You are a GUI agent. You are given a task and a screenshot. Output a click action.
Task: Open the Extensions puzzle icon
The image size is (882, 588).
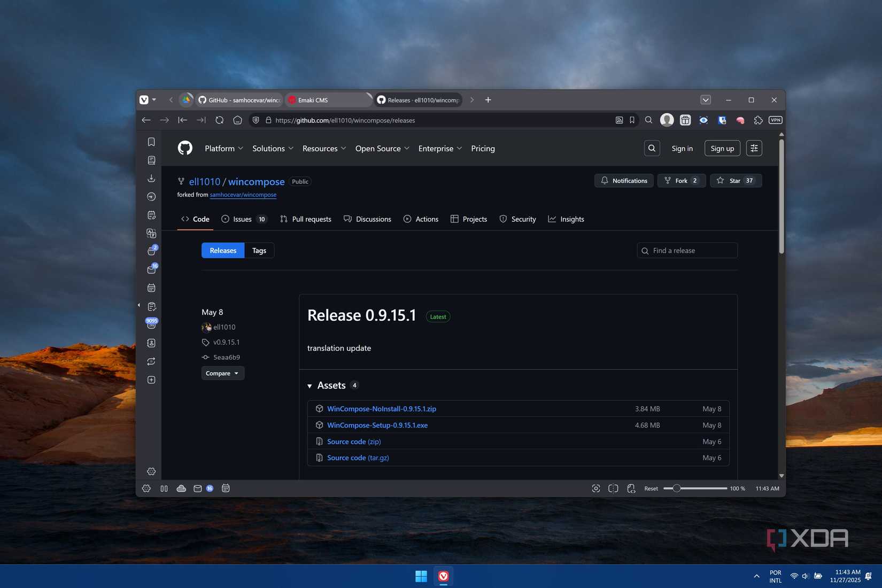[758, 120]
